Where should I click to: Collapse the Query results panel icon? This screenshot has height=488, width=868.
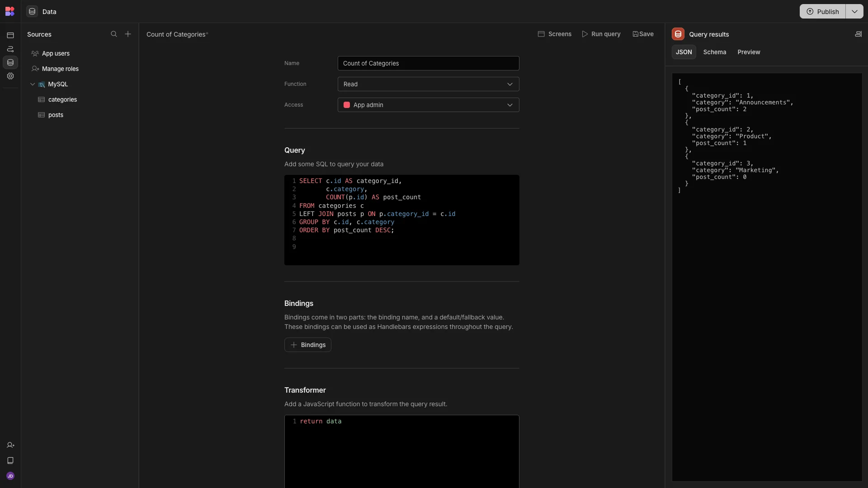click(858, 34)
